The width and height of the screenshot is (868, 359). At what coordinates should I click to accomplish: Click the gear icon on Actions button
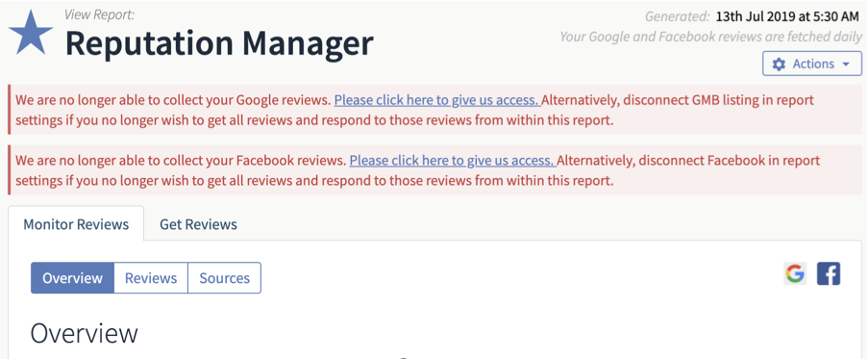[x=779, y=64]
